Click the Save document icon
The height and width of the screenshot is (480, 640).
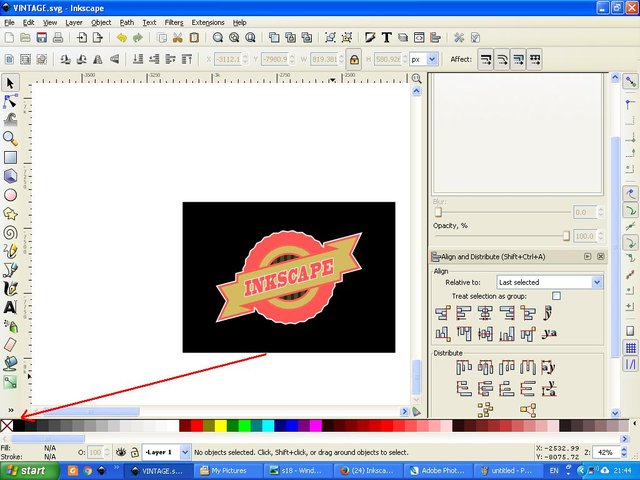tap(41, 38)
